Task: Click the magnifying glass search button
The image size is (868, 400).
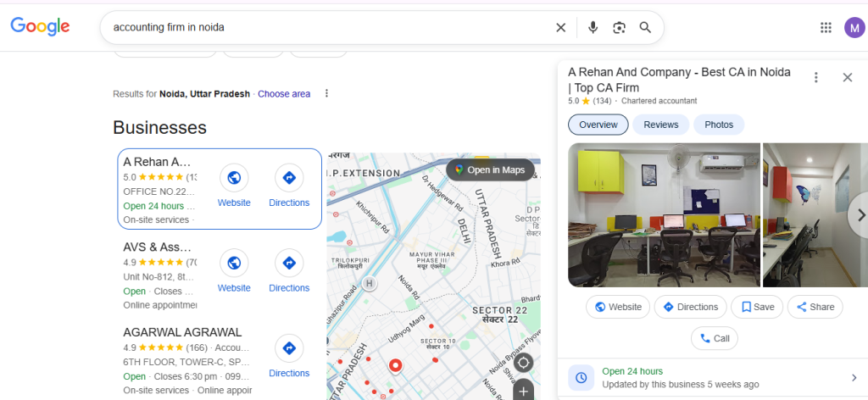Action: (645, 28)
